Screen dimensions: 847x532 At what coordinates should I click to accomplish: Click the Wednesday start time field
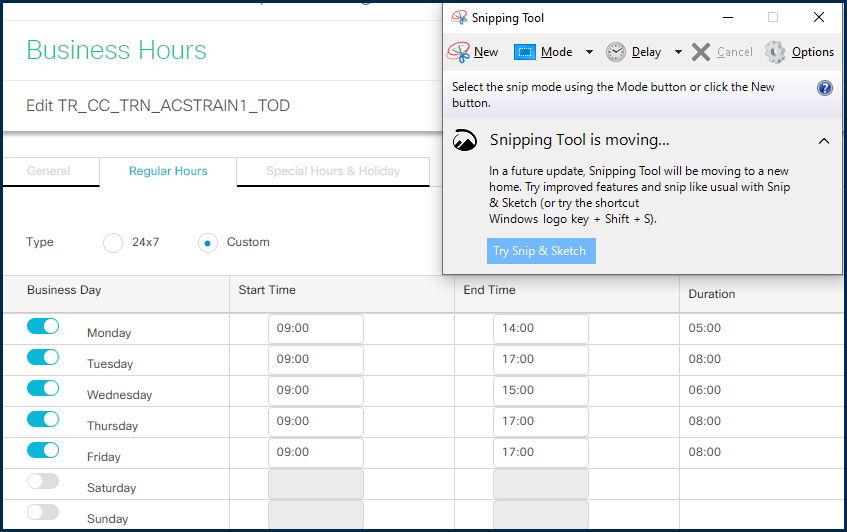click(316, 390)
